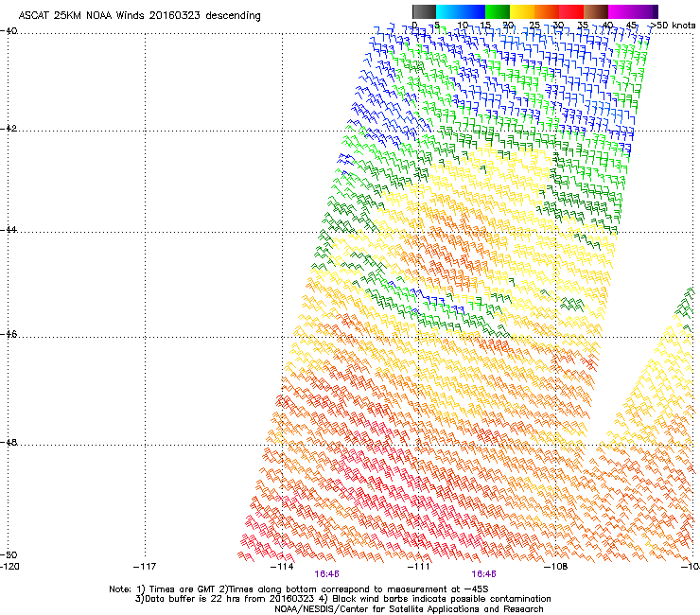Click the -120 longitude axis label

click(9, 567)
